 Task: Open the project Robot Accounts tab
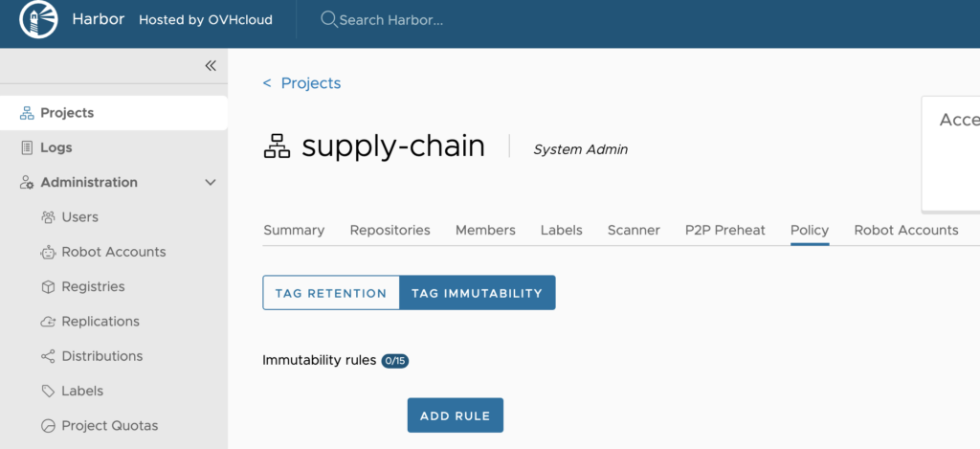click(905, 230)
